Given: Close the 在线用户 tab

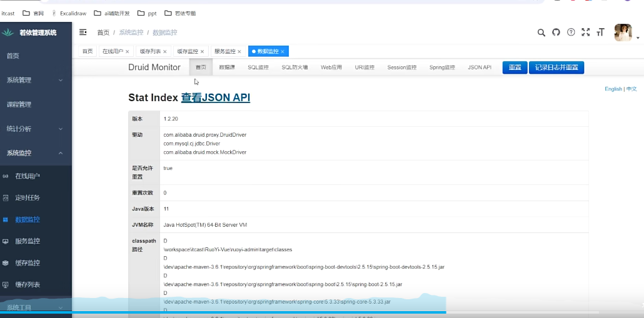Looking at the screenshot, I should 128,52.
